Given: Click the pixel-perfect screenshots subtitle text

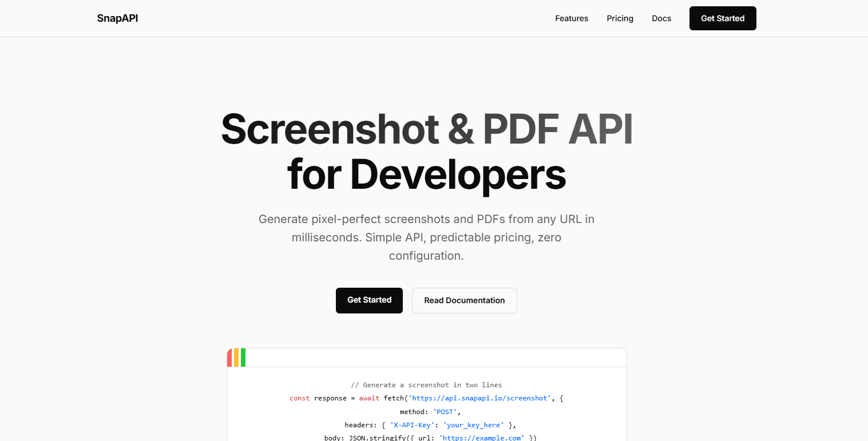Looking at the screenshot, I should pos(426,237).
